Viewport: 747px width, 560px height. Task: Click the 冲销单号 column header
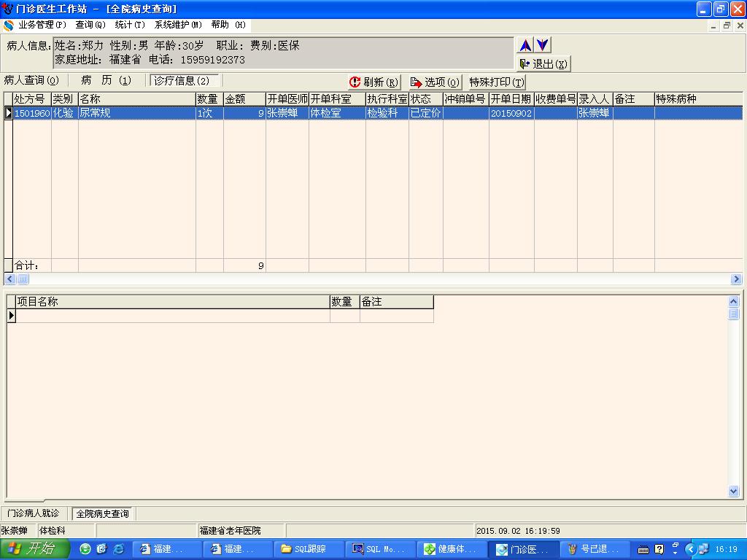[x=466, y=99]
